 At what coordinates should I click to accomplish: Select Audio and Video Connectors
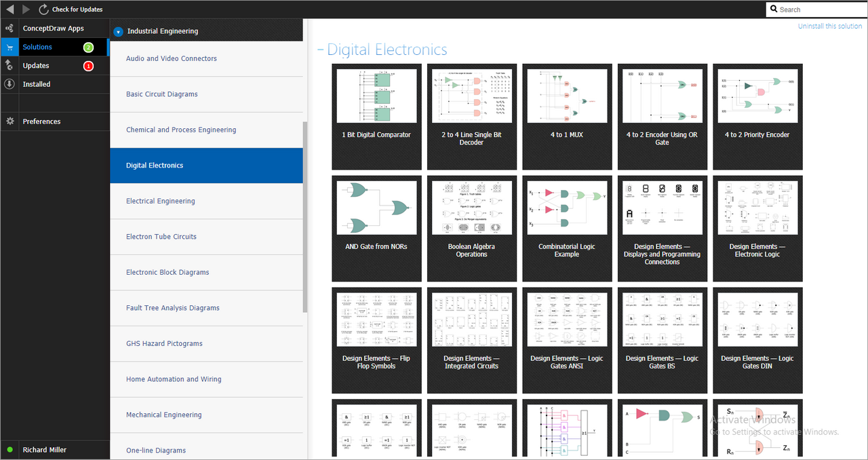[206, 58]
